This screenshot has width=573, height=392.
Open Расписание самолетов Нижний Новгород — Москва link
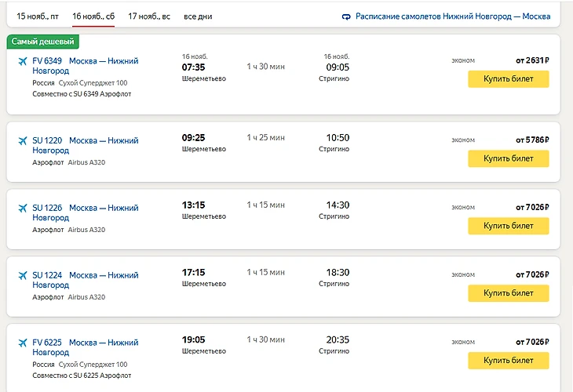tap(452, 16)
